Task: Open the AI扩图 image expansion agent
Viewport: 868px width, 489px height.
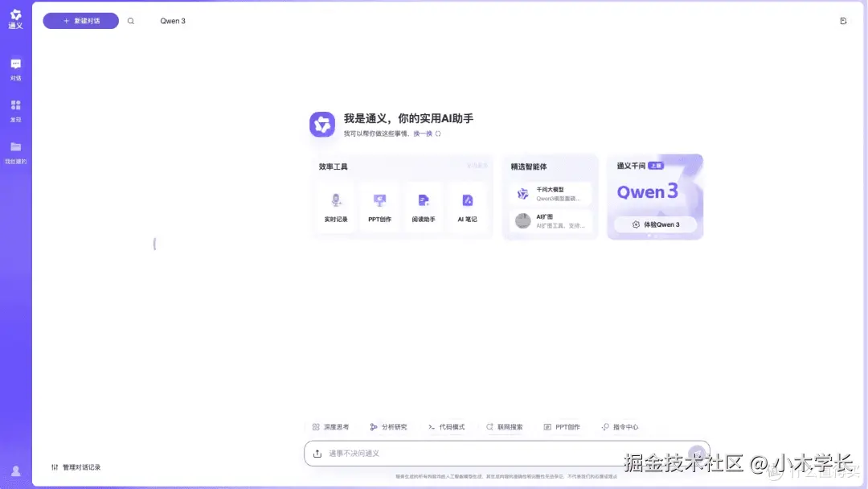Action: tap(551, 220)
